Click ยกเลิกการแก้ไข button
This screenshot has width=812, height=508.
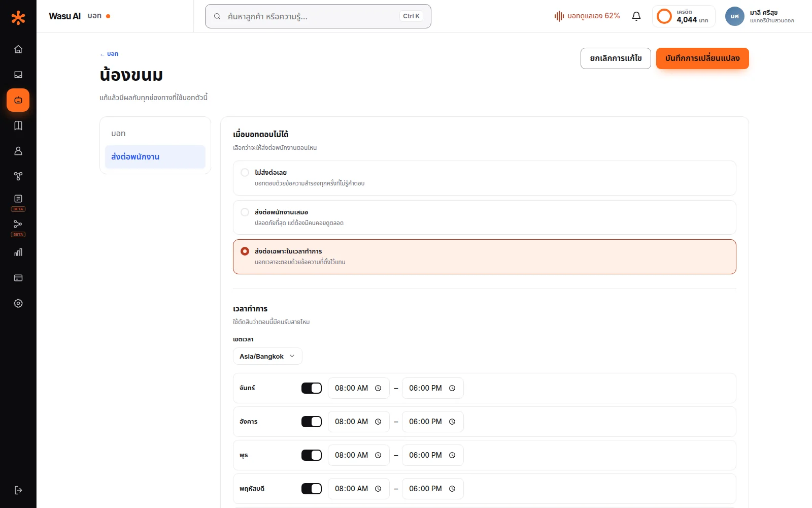point(616,58)
